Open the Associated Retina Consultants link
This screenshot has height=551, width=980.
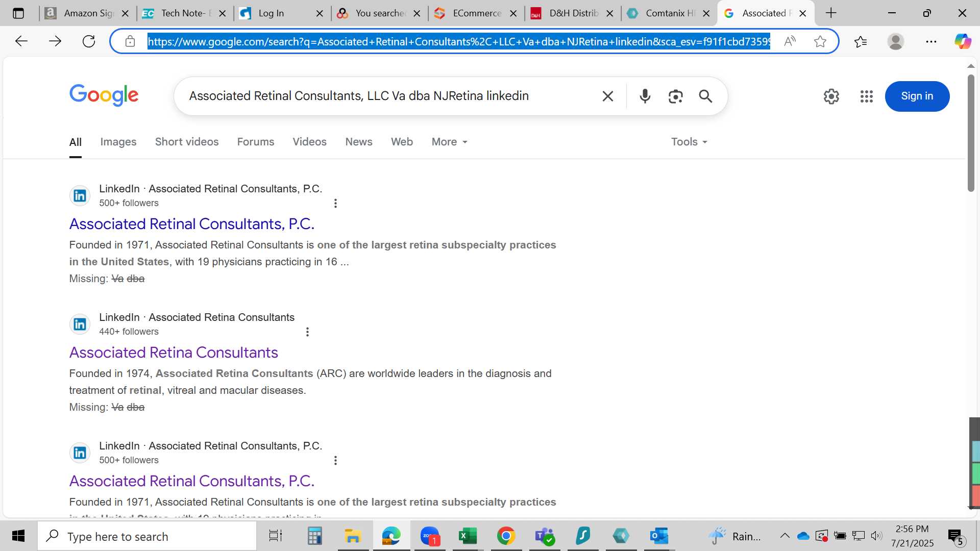coord(174,353)
